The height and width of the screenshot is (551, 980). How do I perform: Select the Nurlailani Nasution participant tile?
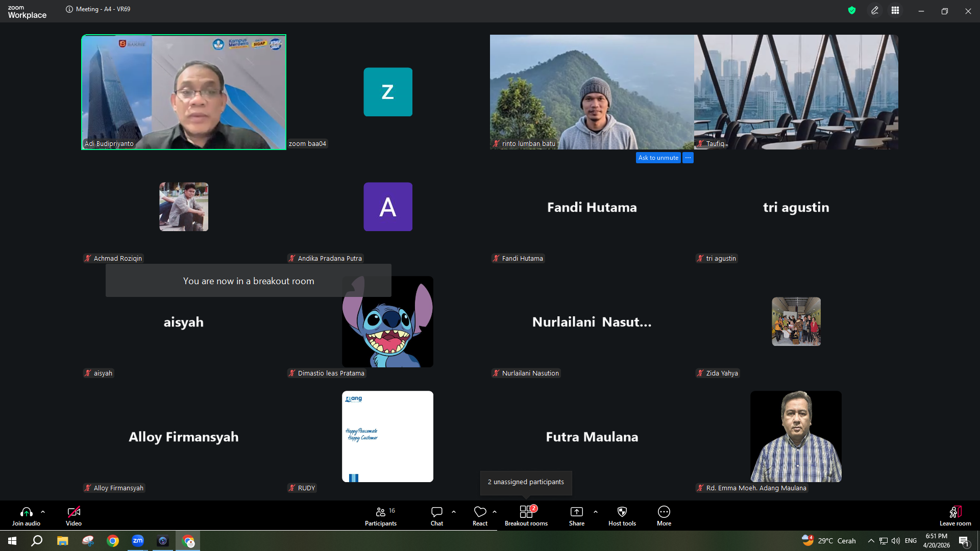592,322
